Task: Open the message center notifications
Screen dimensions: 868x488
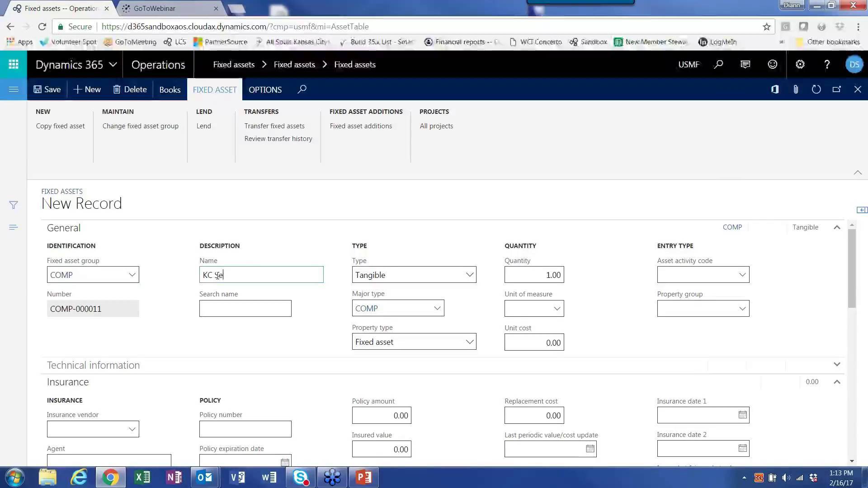Action: tap(745, 64)
